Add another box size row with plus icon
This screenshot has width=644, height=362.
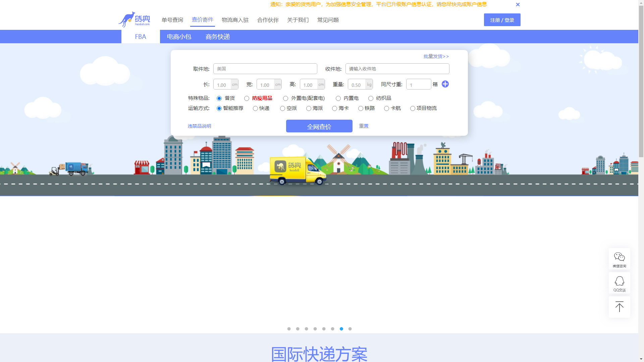click(x=445, y=84)
